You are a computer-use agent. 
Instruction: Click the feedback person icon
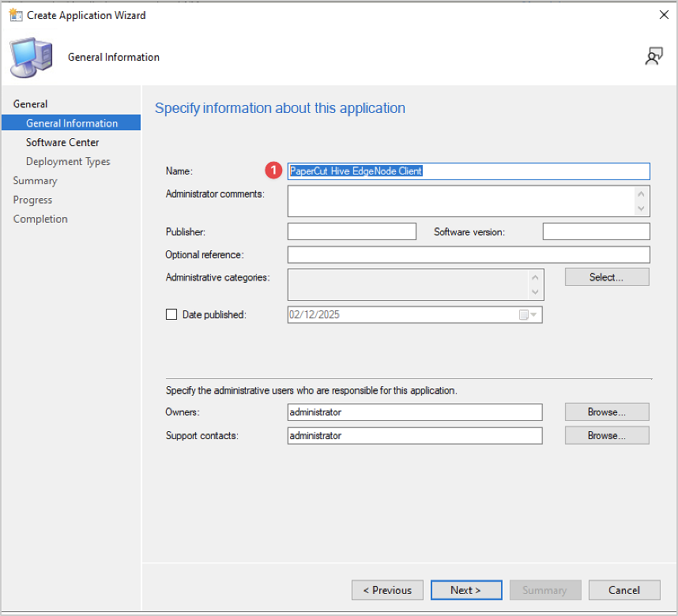tap(654, 57)
